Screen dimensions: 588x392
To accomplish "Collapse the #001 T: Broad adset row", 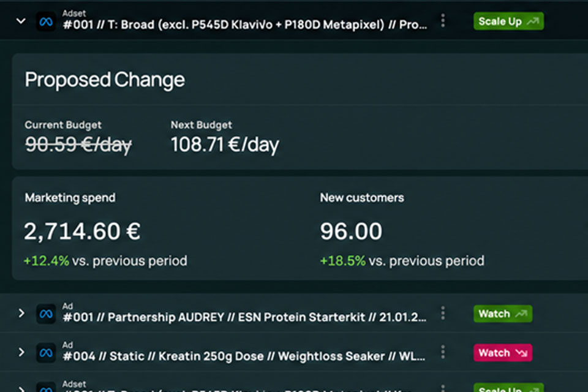I will (21, 21).
